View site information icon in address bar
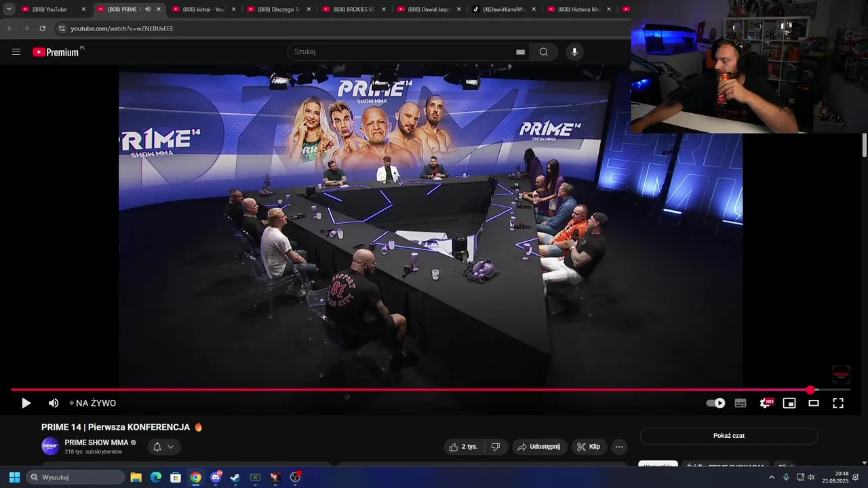Viewport: 868px width, 488px height. pos(62,28)
